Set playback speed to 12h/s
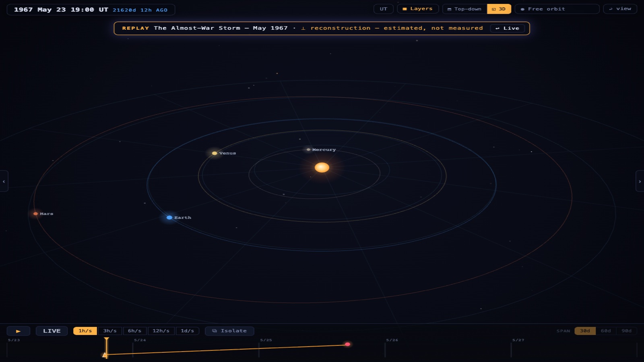This screenshot has width=644, height=362. pos(161,331)
